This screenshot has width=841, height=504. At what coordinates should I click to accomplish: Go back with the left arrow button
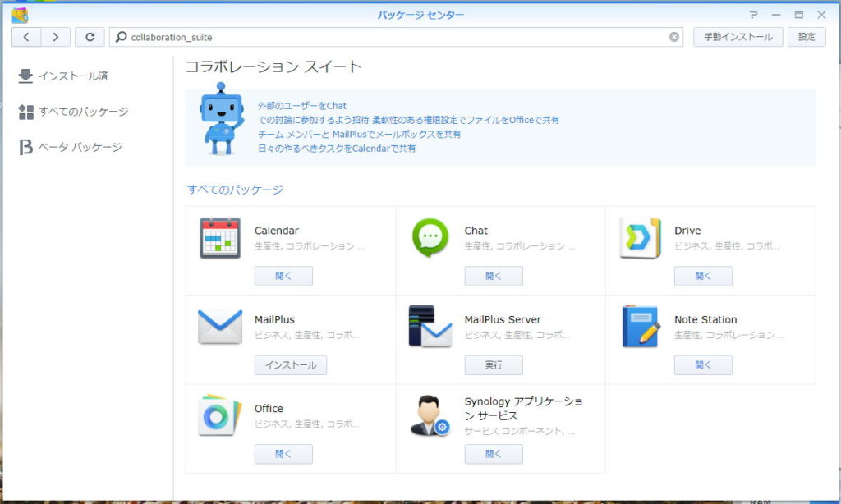click(x=26, y=37)
